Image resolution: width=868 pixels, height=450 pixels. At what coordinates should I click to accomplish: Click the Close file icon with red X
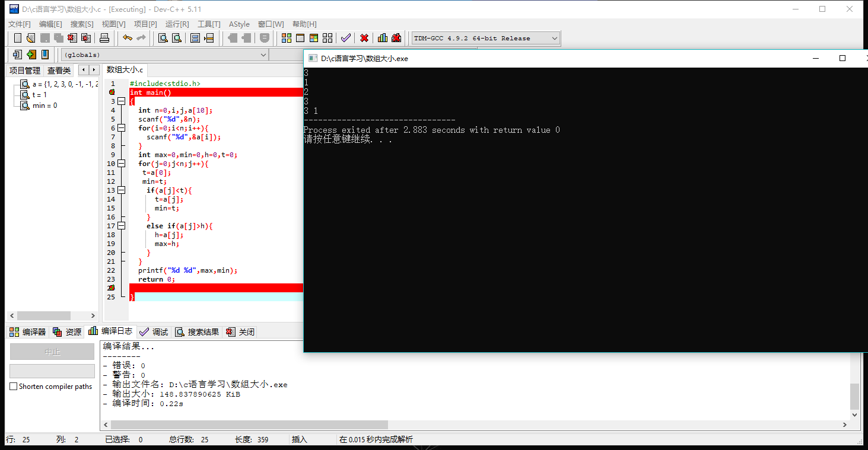coord(72,38)
